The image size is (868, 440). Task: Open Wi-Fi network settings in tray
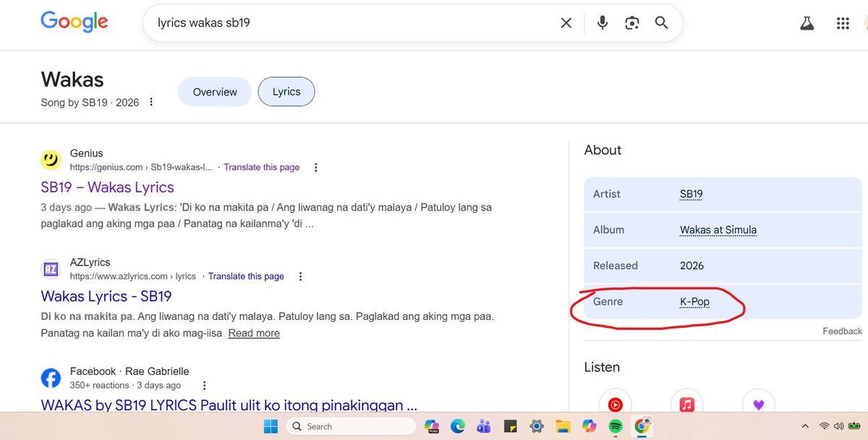tap(825, 426)
